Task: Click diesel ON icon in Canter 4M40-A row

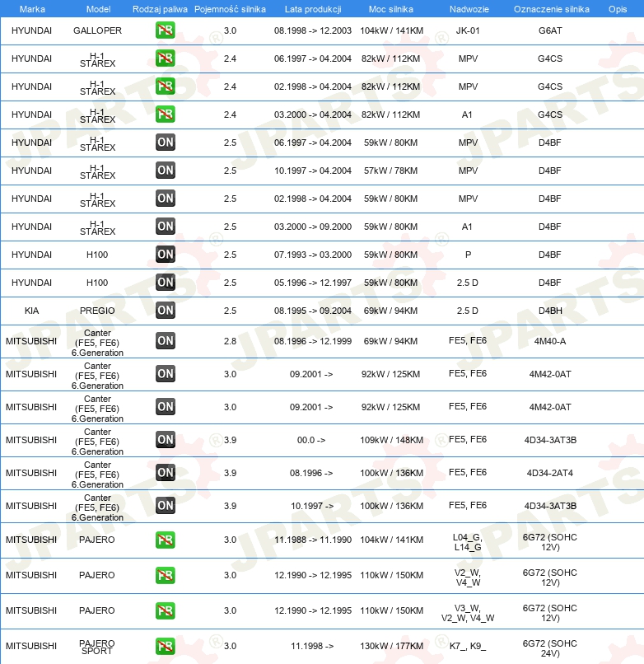Action: pos(166,340)
